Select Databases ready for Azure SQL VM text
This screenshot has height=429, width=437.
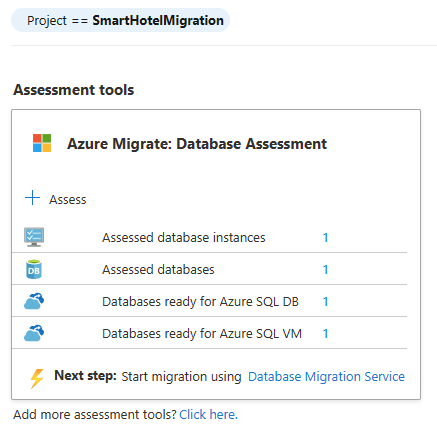point(202,333)
